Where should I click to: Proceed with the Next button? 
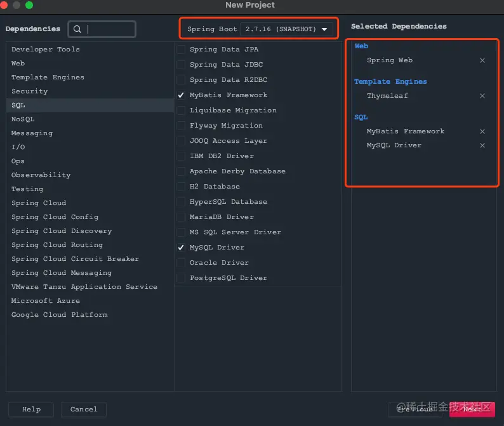[472, 409]
